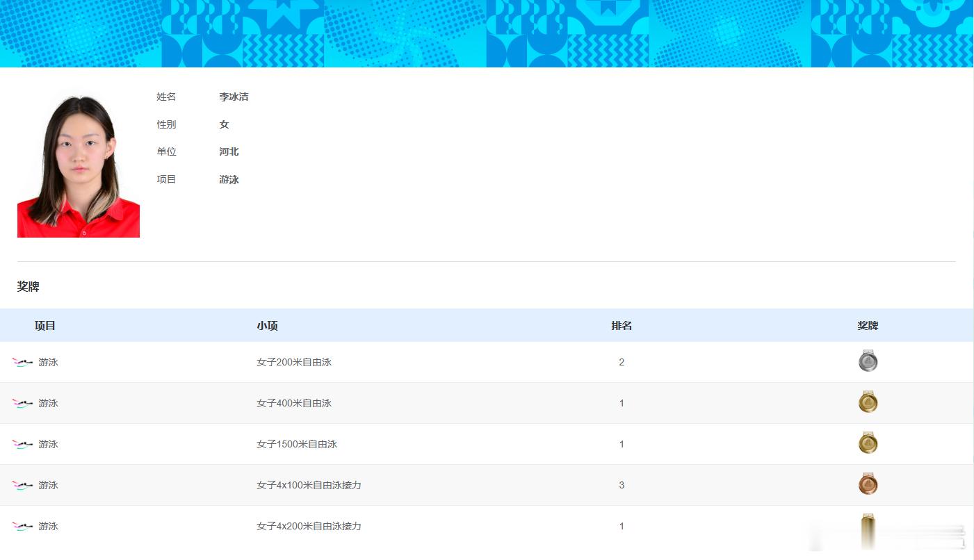Select the 女子400米自由泳 event cell
Image resolution: width=974 pixels, height=560 pixels.
point(294,403)
